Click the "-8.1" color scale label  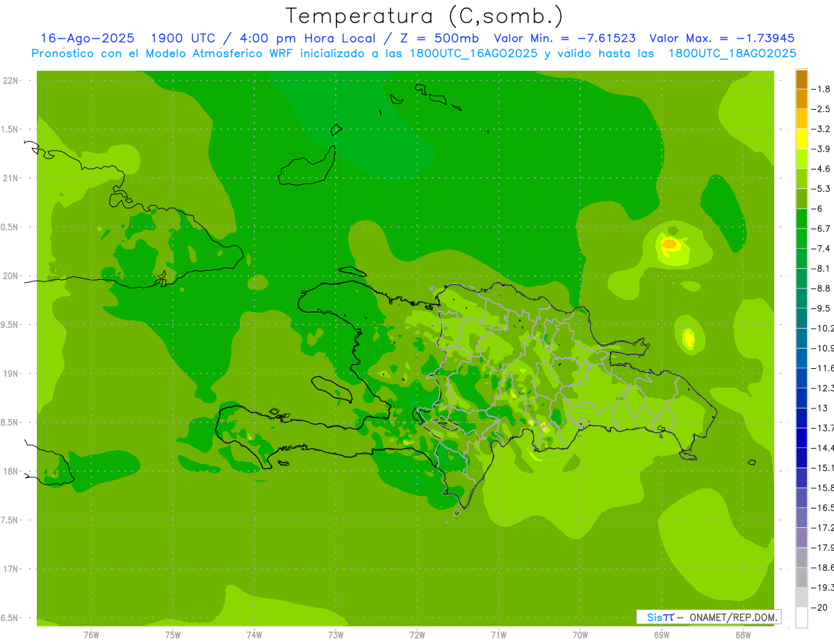click(821, 268)
